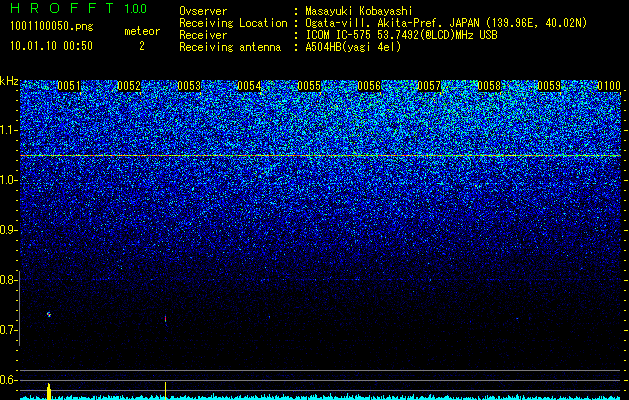Viewport: 629px width, 400px height.
Task: Click the 0.9 kHz axis label
Action: pos(8,230)
